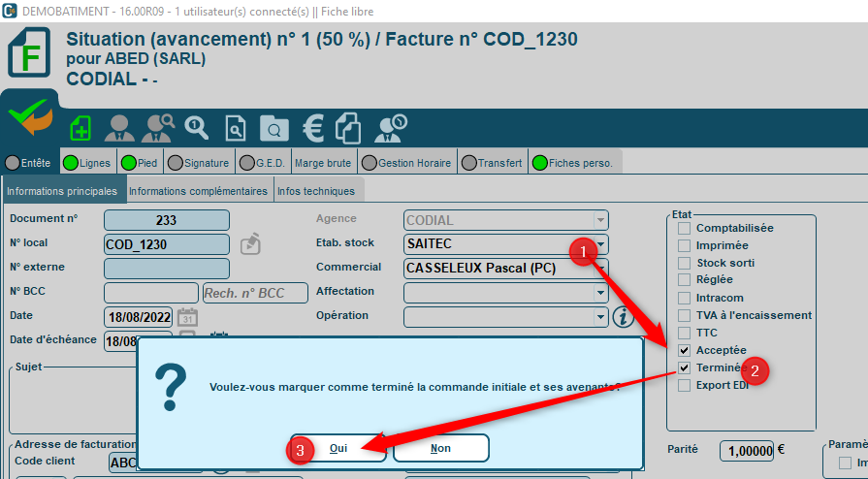The width and height of the screenshot is (868, 479).
Task: Click the blue info icon beside Opération
Action: pos(624,317)
